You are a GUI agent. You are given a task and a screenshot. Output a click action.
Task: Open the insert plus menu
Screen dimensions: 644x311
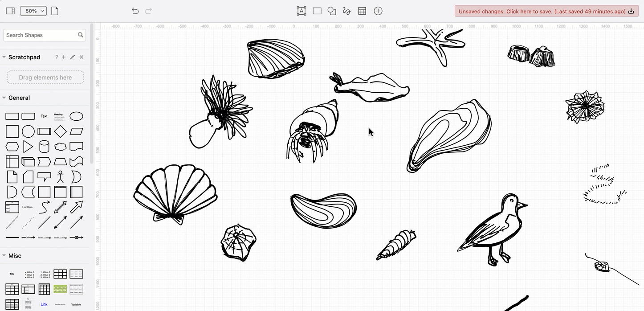click(x=378, y=11)
